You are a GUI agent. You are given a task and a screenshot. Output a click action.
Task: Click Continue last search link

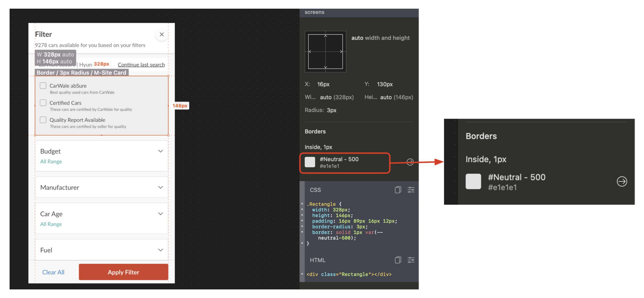[141, 65]
